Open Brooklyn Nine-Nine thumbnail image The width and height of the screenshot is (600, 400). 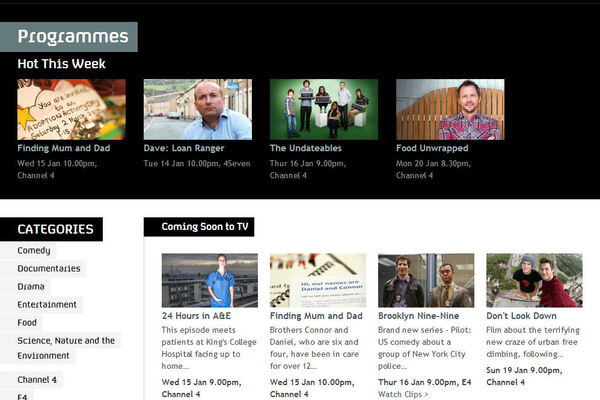point(426,280)
